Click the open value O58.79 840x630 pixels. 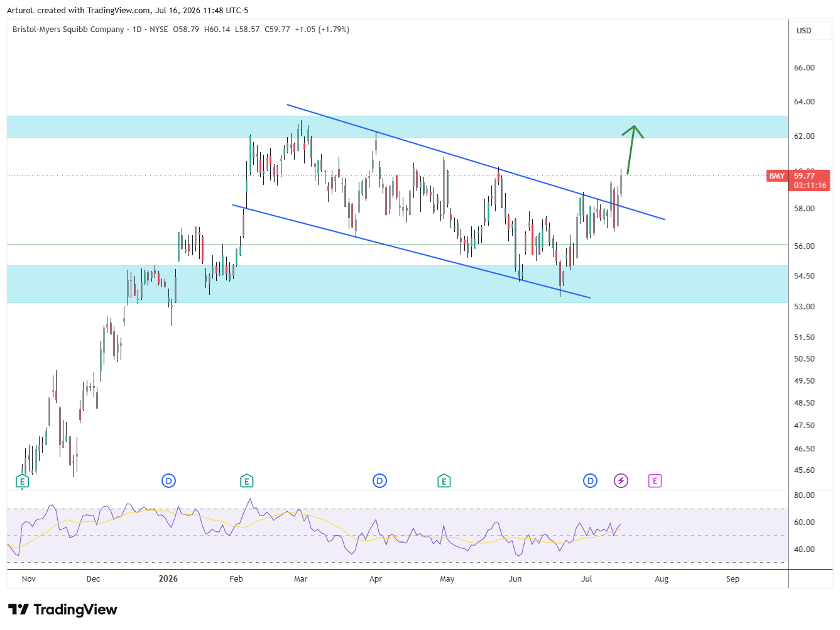(186, 29)
